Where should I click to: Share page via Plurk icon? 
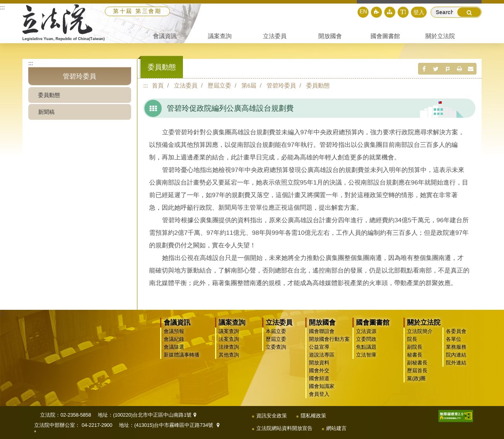point(447,69)
